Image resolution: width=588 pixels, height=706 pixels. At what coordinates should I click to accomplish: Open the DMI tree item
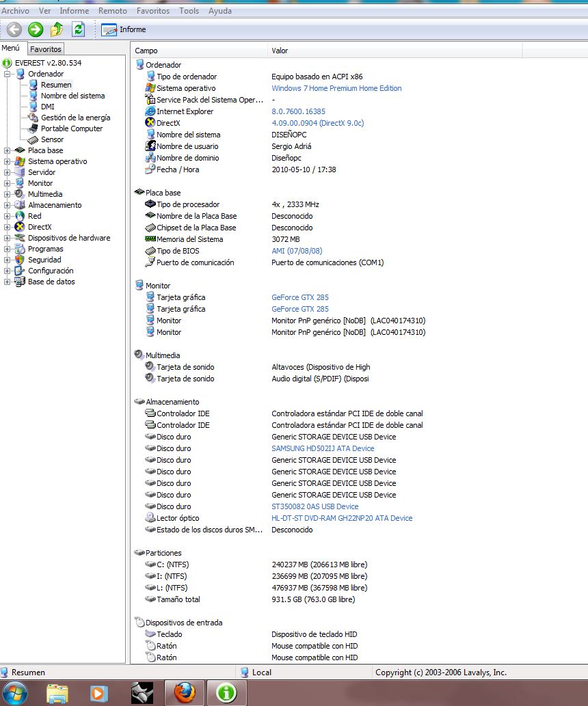click(x=47, y=107)
